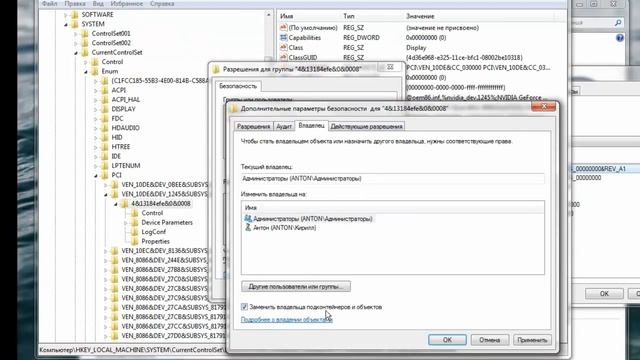Select VEN_8086&DEV_244E tree item

tap(164, 260)
